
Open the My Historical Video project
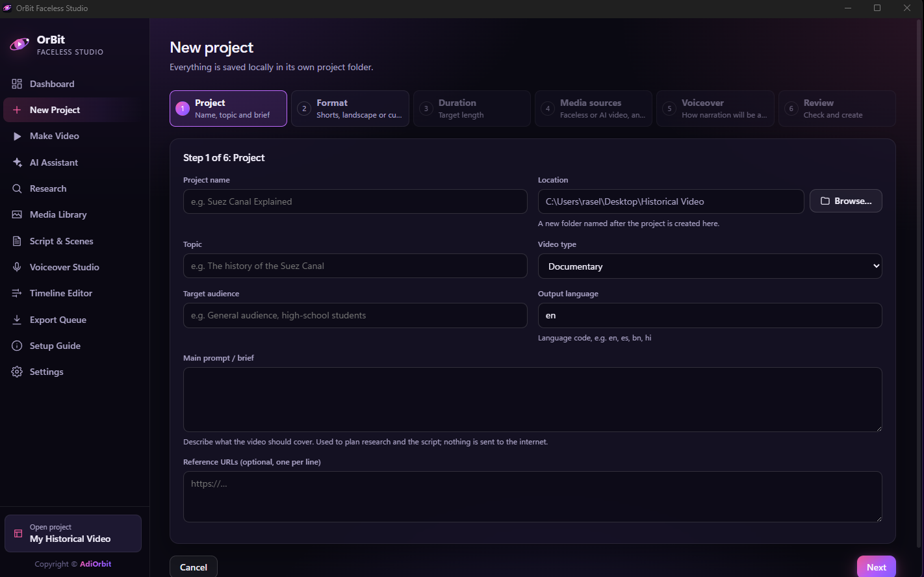[73, 533]
